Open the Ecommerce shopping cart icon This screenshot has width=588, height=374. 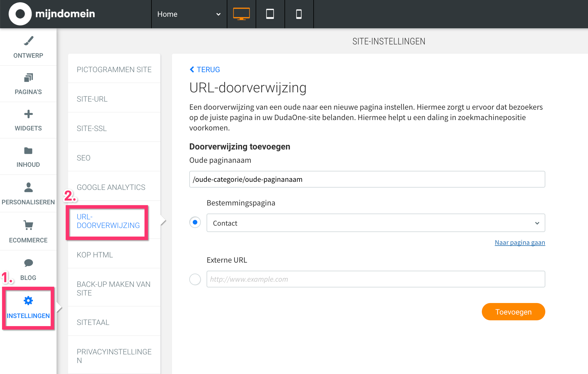(x=28, y=225)
